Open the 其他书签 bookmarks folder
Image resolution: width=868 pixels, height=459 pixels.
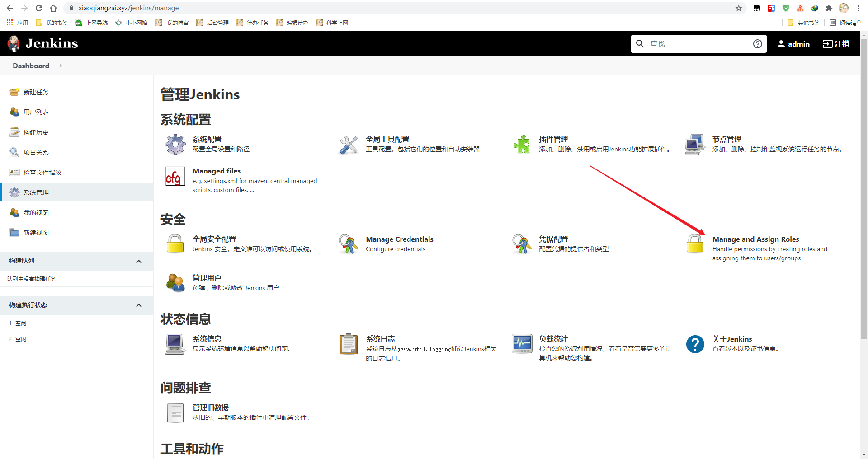[x=804, y=23]
